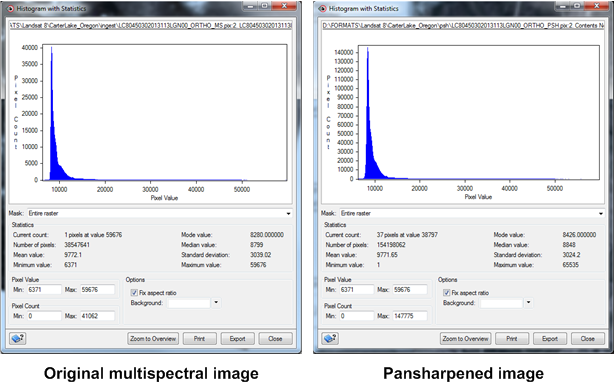
Task: Toggle Fix aspect ratio in left window
Action: [x=134, y=293]
